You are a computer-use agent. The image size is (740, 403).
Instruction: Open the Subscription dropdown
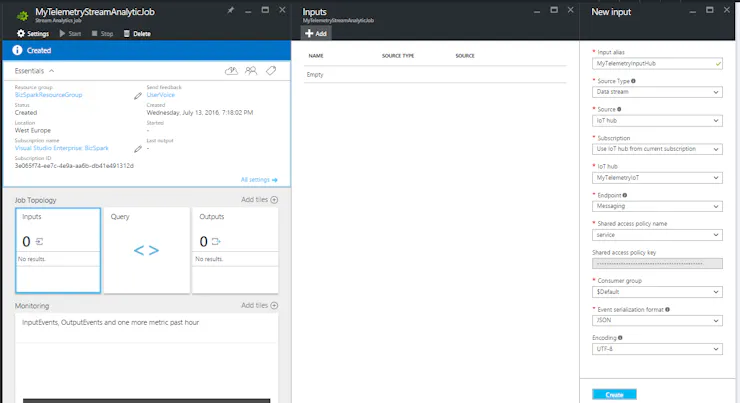657,149
